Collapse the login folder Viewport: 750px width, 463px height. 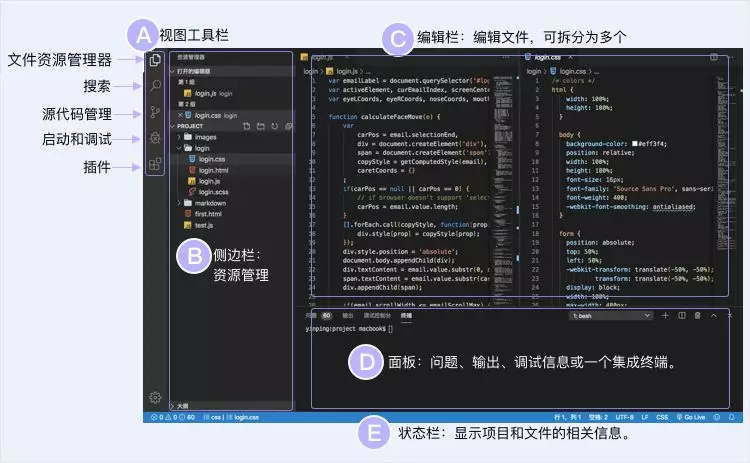click(x=179, y=148)
